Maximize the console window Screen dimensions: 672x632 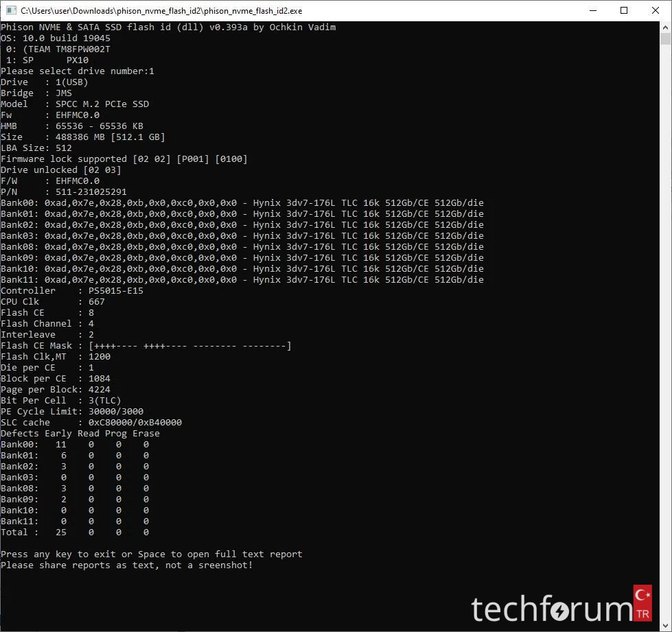tap(624, 11)
